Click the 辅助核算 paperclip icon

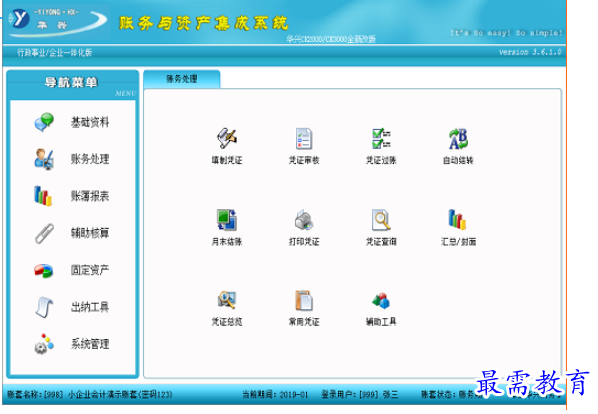44,233
